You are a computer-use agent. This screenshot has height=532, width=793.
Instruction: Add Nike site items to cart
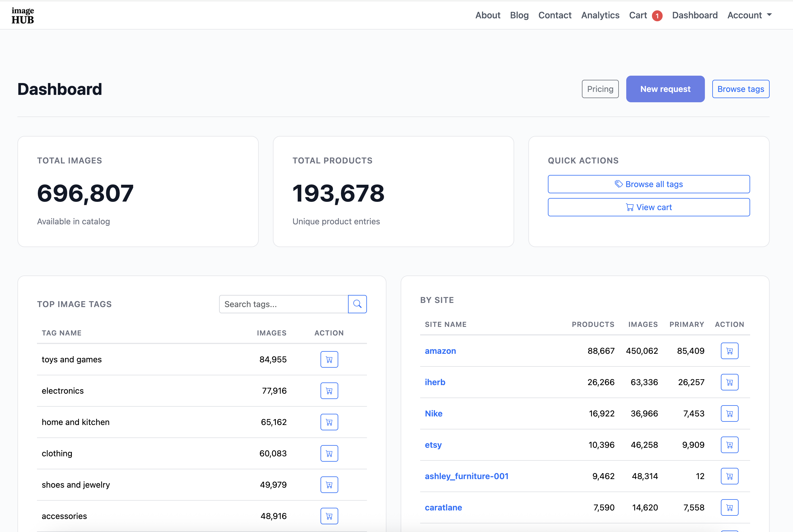729,413
